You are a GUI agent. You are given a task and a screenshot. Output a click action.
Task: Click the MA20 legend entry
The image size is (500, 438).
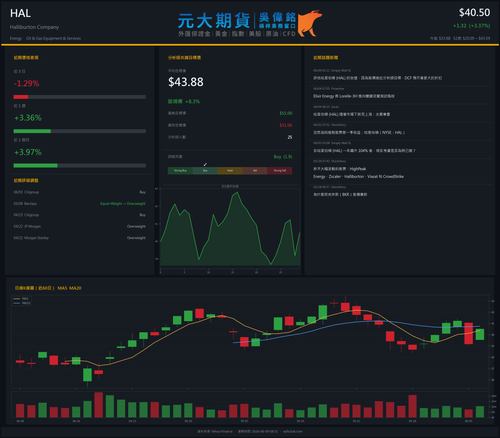(22, 303)
